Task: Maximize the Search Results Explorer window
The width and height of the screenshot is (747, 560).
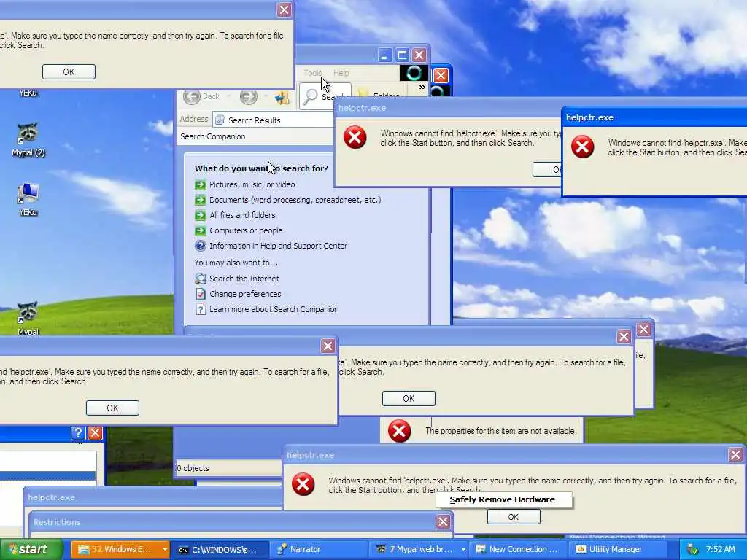Action: 402,55
